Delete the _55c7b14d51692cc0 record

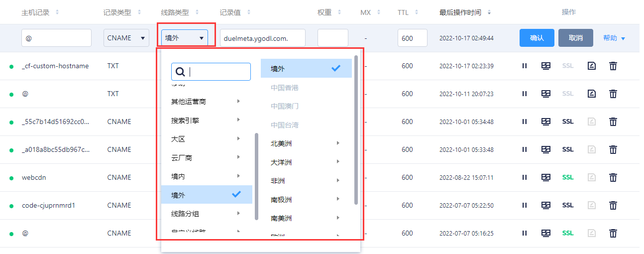click(613, 122)
